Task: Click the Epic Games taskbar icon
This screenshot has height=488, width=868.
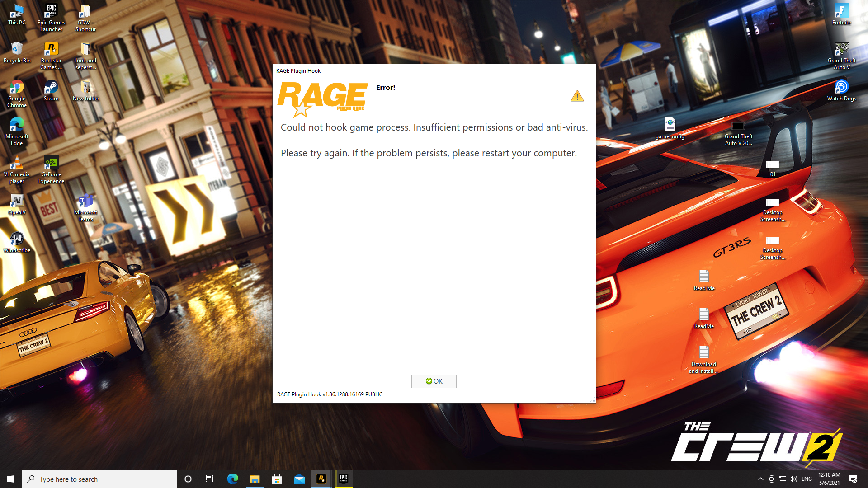Action: point(344,479)
